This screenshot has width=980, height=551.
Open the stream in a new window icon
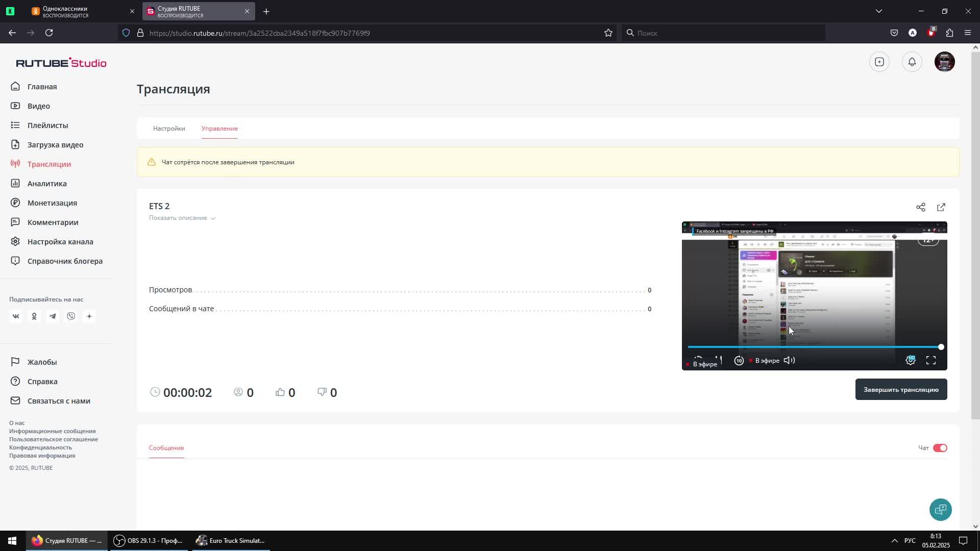pos(941,207)
